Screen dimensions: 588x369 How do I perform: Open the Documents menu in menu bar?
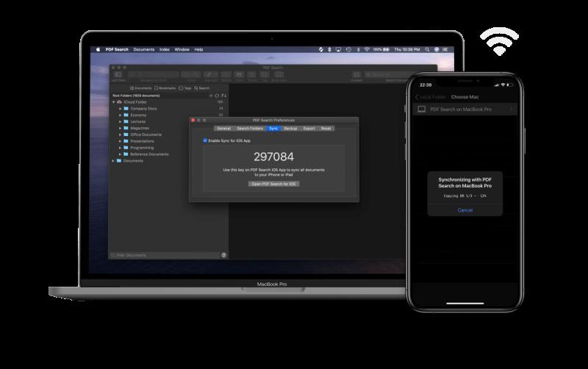pyautogui.click(x=143, y=49)
